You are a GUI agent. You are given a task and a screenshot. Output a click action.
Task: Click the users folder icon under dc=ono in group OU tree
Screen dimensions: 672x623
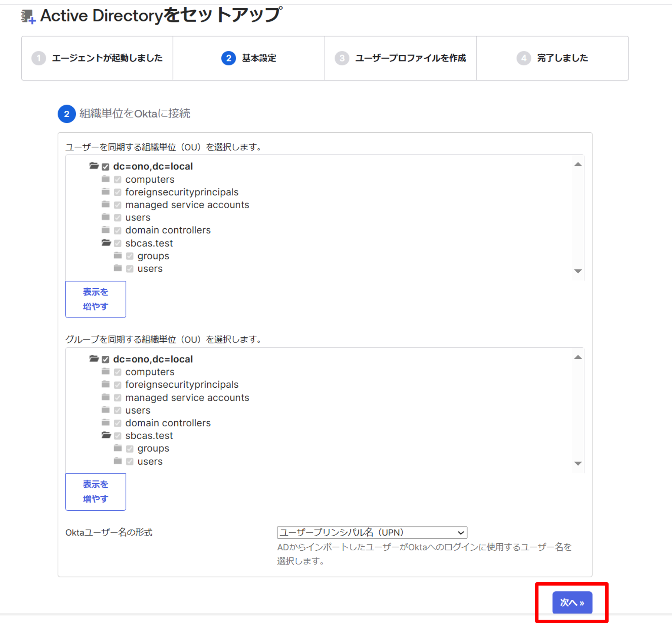click(x=106, y=410)
